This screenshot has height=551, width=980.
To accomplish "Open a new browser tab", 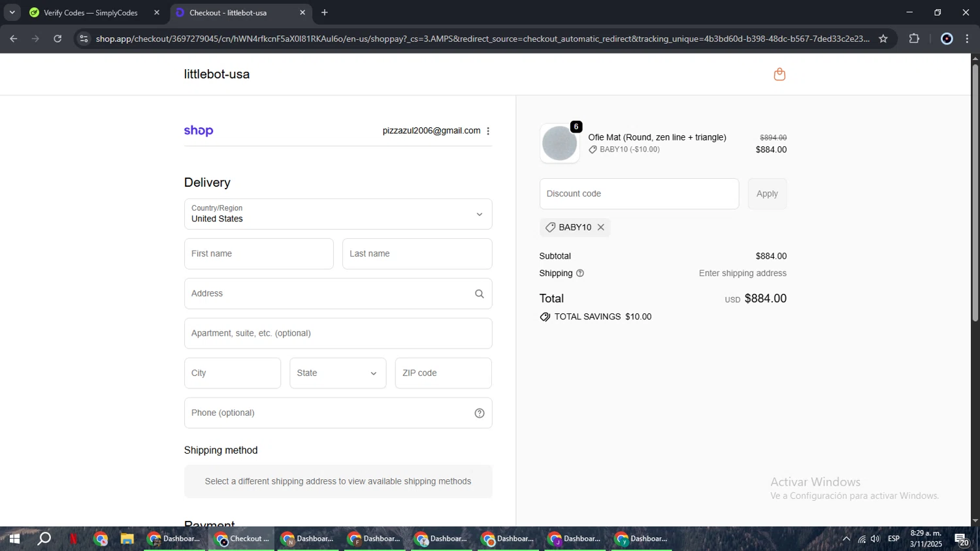I will click(325, 12).
